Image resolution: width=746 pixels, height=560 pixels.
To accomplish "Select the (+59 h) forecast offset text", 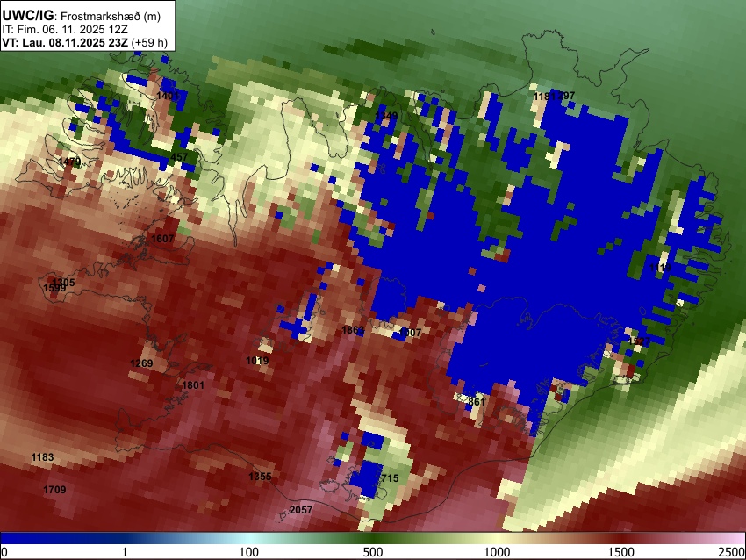I will click(x=149, y=42).
